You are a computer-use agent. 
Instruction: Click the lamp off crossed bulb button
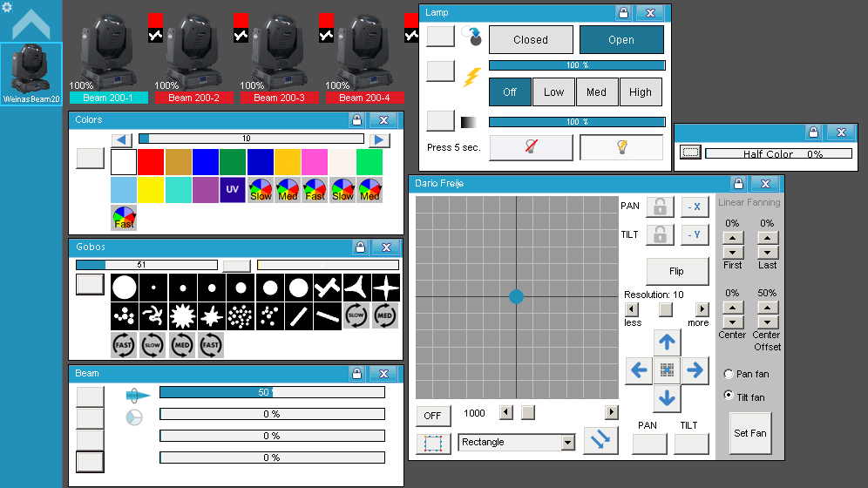[x=531, y=147]
